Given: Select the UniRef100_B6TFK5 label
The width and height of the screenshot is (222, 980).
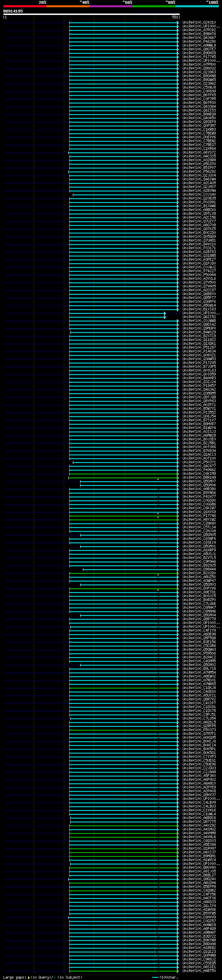Looking at the screenshot, I should [x=199, y=95].
